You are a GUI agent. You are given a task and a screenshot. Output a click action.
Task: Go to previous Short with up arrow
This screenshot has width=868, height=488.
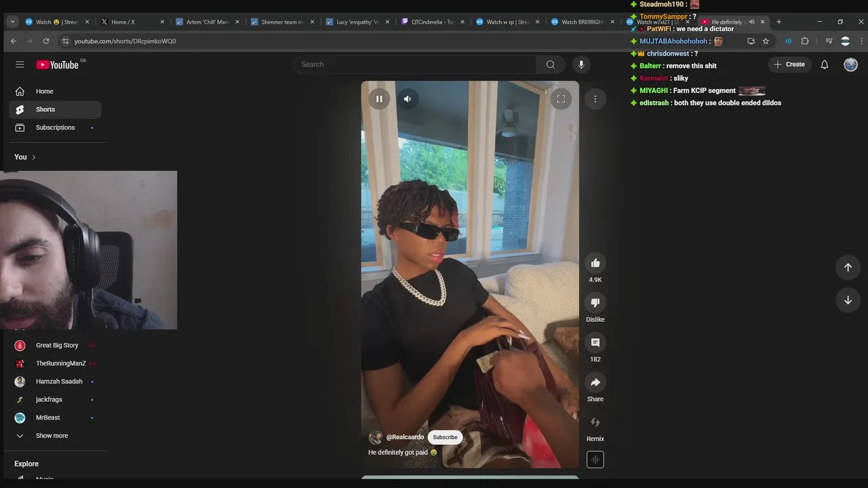click(x=848, y=267)
